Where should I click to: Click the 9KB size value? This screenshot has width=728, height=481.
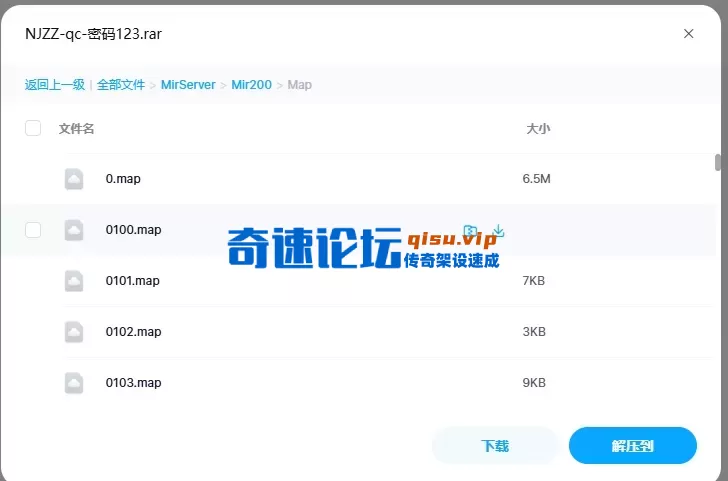pos(534,383)
